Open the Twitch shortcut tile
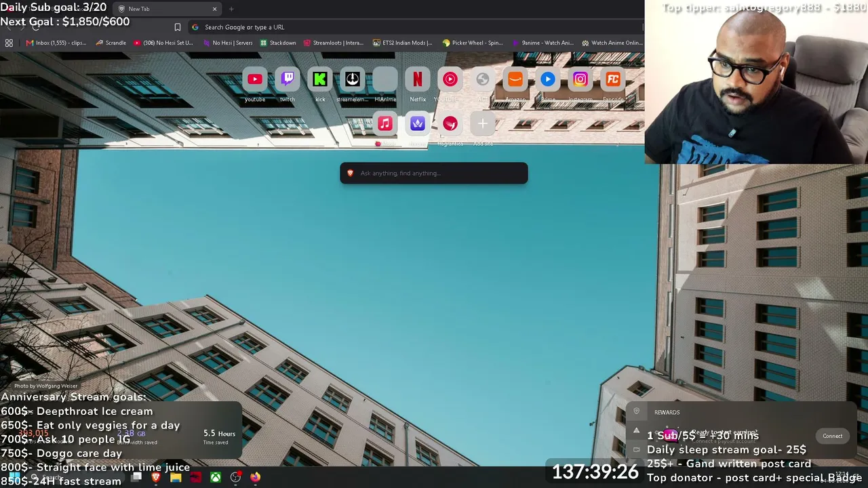868x488 pixels. pyautogui.click(x=288, y=80)
